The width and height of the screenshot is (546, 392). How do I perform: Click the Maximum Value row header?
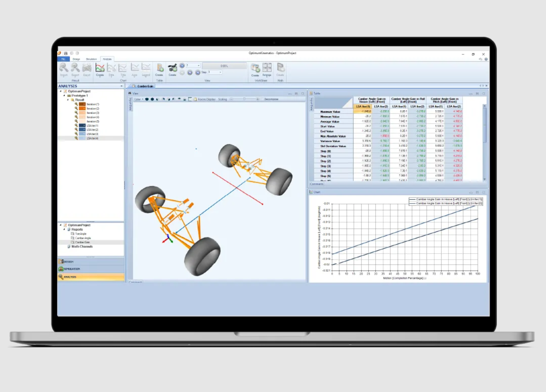point(333,112)
